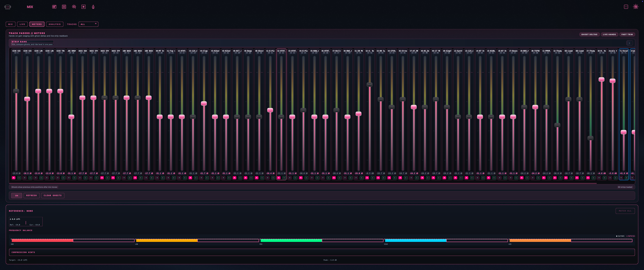The height and width of the screenshot is (270, 644).
Task: Click the MID frequency balance bar
Action: pyautogui.click(x=322, y=241)
